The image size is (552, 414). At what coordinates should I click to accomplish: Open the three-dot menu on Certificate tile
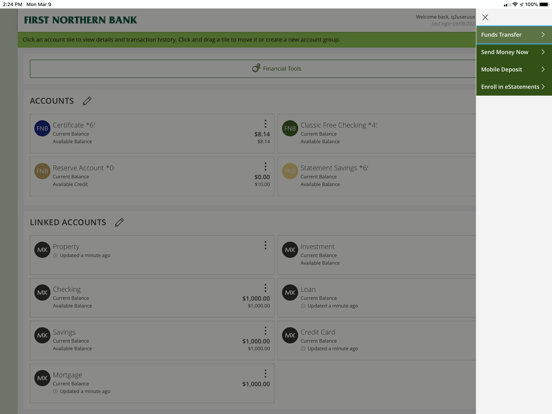click(265, 124)
